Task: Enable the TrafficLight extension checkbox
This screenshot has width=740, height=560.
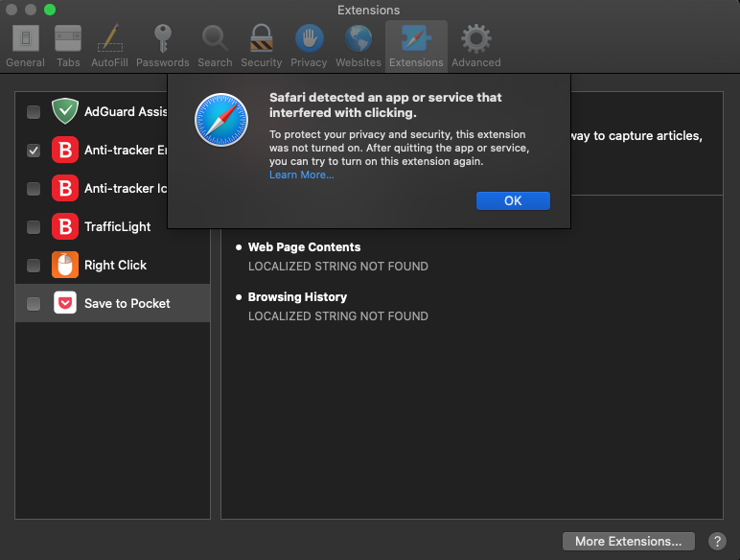Action: coord(34,227)
